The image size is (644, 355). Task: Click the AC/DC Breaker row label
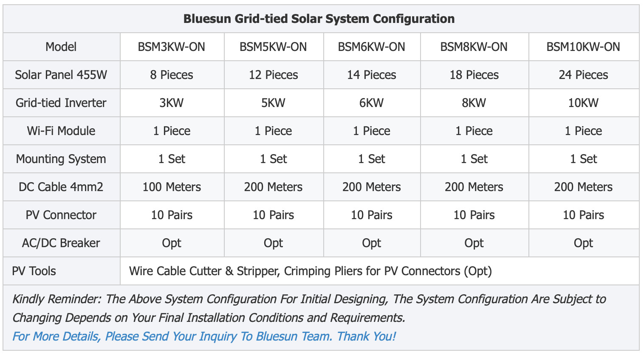(x=61, y=243)
